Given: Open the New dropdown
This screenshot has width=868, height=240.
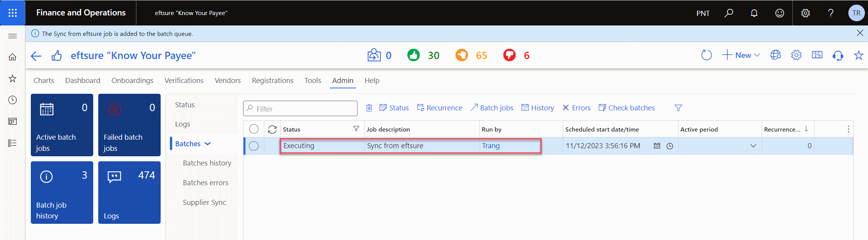Looking at the screenshot, I should click(x=741, y=55).
